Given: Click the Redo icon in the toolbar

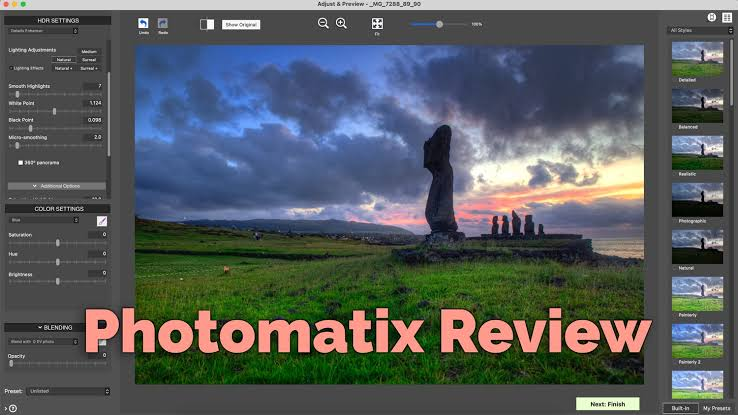Looking at the screenshot, I should [x=162, y=23].
